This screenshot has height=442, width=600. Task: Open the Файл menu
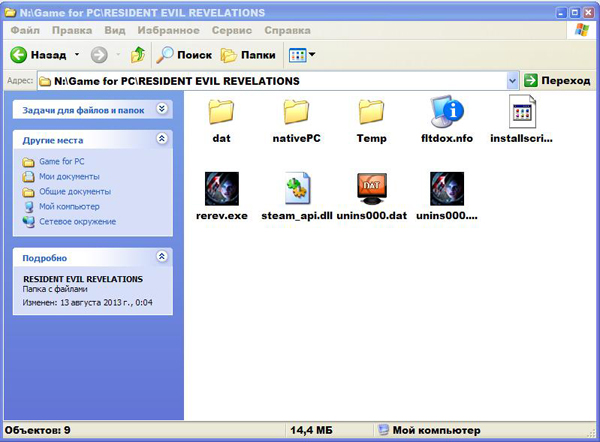tap(25, 30)
